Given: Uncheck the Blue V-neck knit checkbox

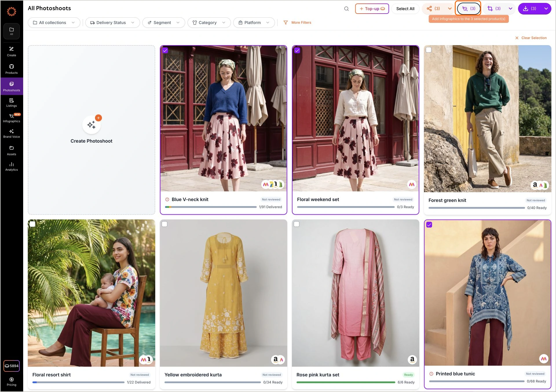Looking at the screenshot, I should pyautogui.click(x=165, y=50).
